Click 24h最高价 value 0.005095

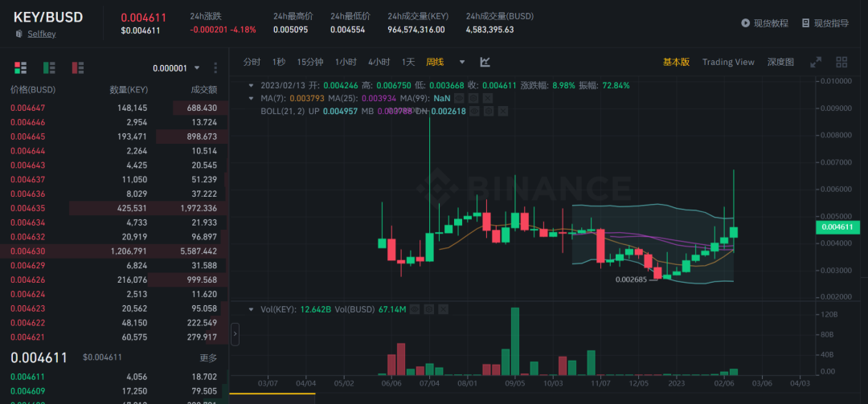290,30
